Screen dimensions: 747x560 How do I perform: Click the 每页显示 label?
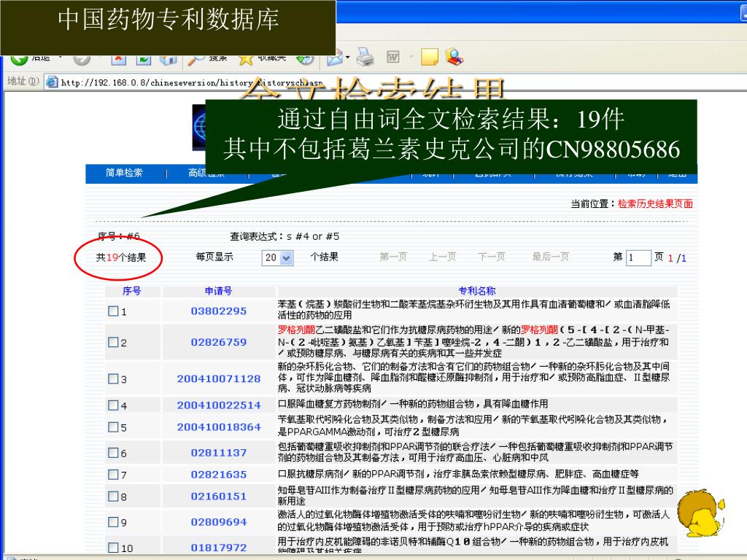(x=214, y=257)
